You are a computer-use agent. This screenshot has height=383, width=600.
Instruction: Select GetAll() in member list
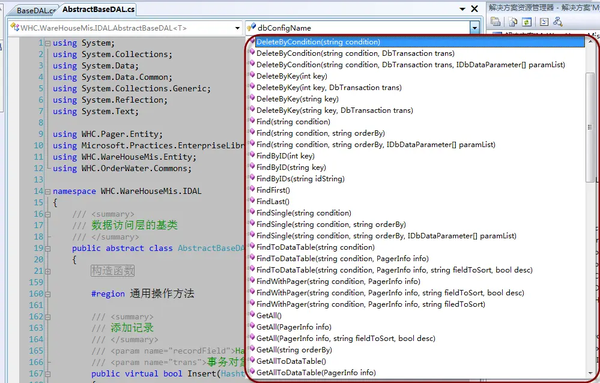point(269,316)
